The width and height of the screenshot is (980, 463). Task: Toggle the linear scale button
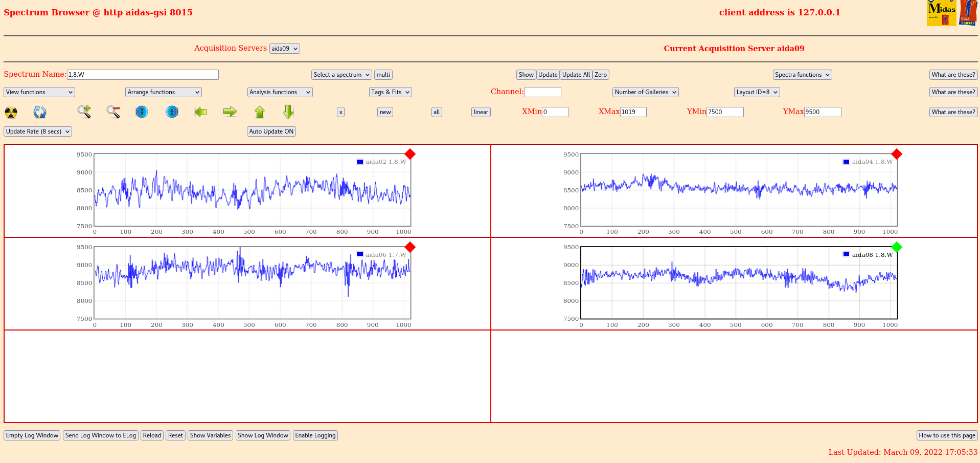point(481,112)
